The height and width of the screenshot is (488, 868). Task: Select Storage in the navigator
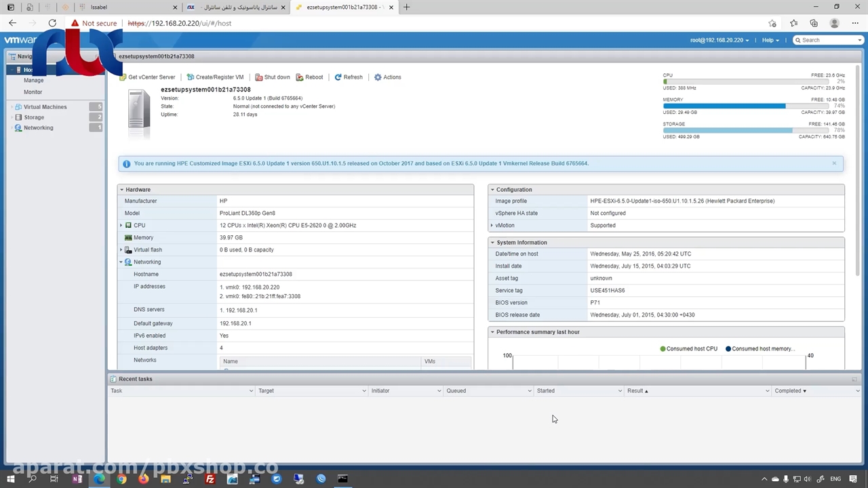point(34,117)
